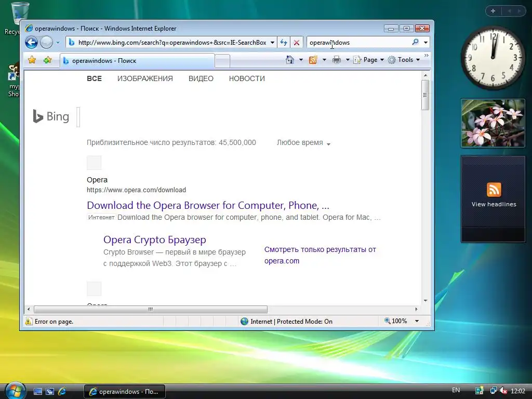Open the Opera Crypto Браузер link
Screen dimensions: 532x399
[x=155, y=240]
